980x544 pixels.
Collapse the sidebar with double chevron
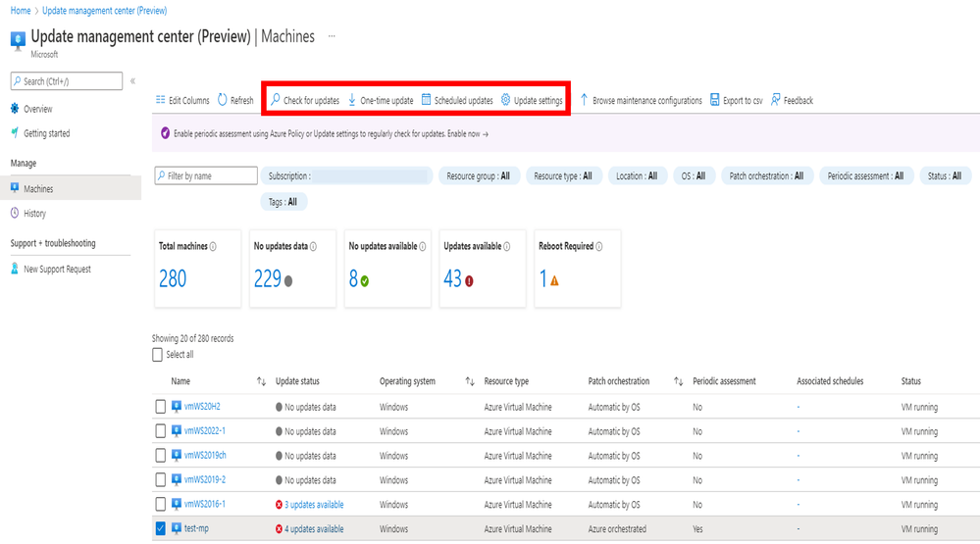pyautogui.click(x=132, y=81)
